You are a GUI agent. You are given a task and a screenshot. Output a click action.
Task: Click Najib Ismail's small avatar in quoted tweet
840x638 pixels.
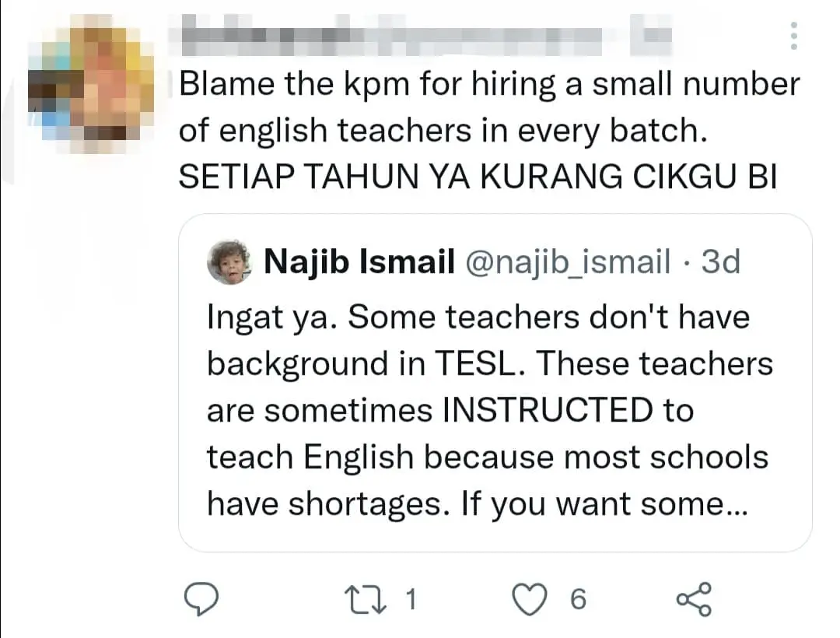pyautogui.click(x=229, y=263)
